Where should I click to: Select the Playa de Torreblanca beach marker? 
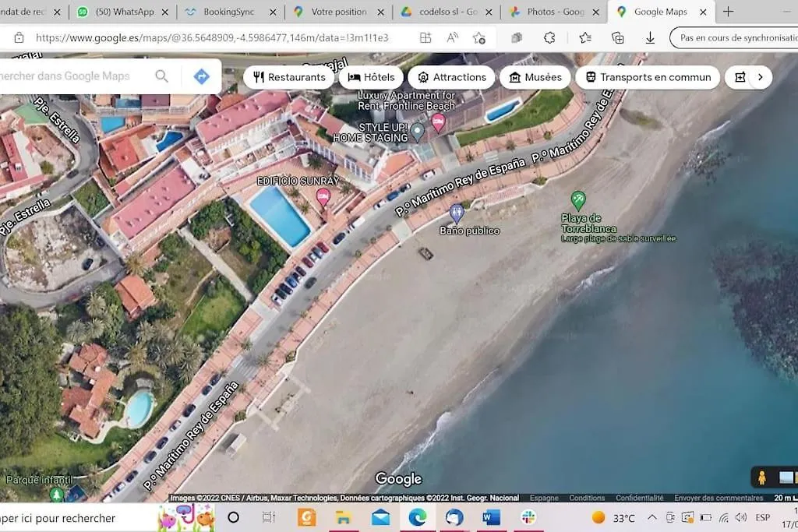578,200
